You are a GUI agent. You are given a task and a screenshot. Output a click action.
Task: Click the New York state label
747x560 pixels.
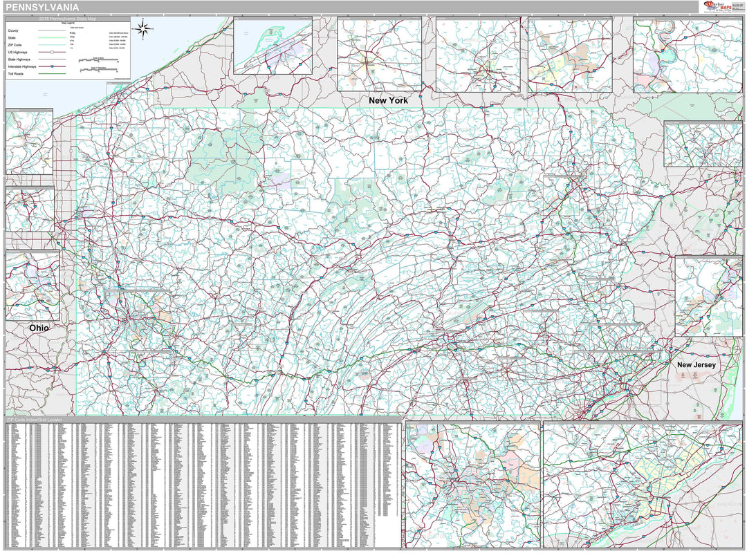point(389,101)
